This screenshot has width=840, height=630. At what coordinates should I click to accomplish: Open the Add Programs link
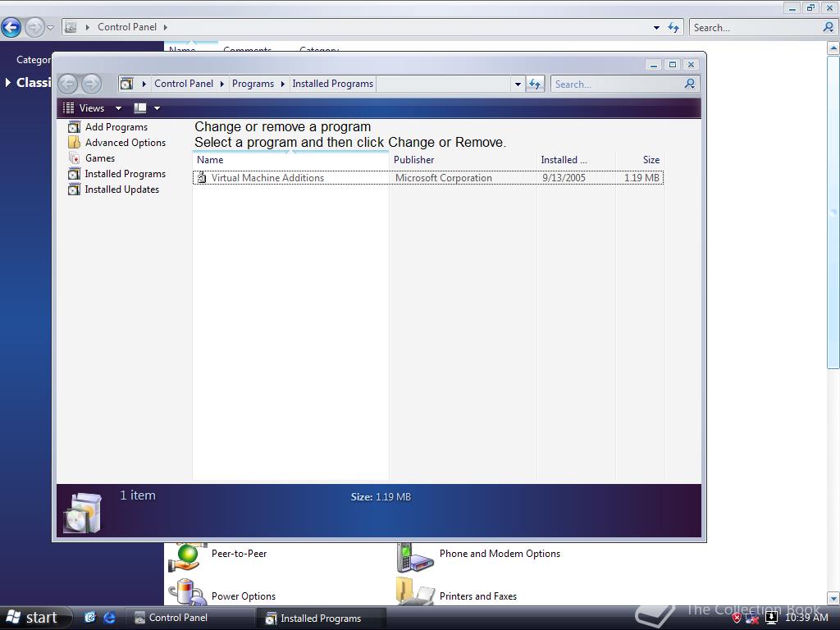(x=116, y=127)
